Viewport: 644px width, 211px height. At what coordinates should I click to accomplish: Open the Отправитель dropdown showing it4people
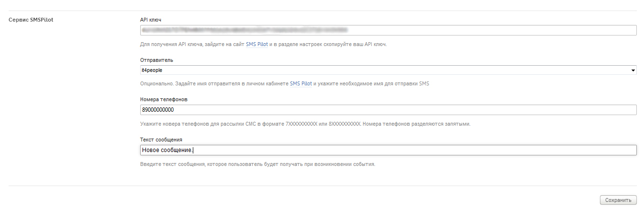click(x=388, y=70)
